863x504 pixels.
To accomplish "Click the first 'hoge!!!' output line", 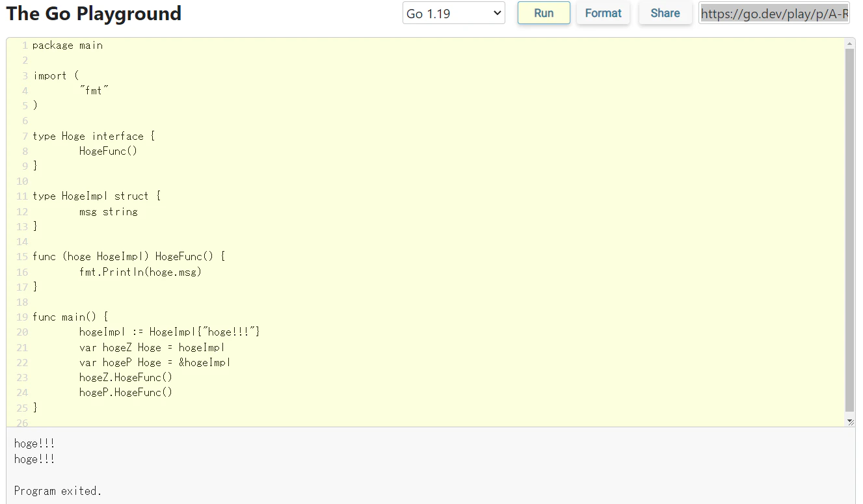I will pyautogui.click(x=34, y=444).
